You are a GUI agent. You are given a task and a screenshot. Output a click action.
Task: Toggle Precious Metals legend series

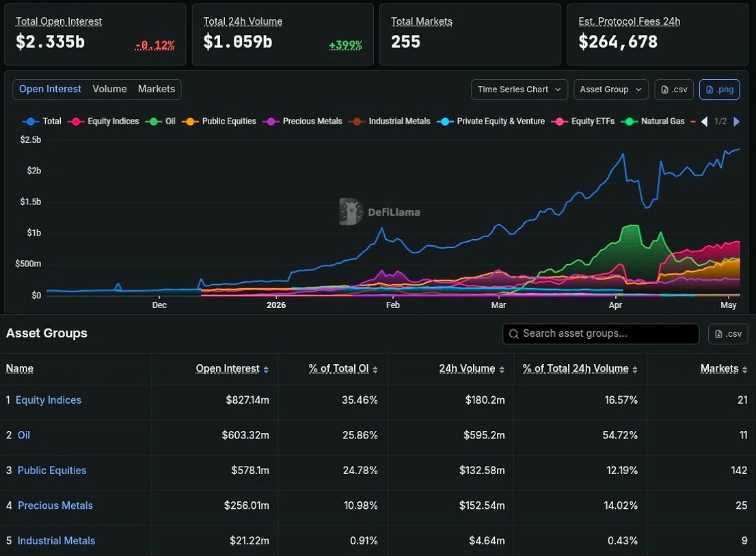coord(302,122)
